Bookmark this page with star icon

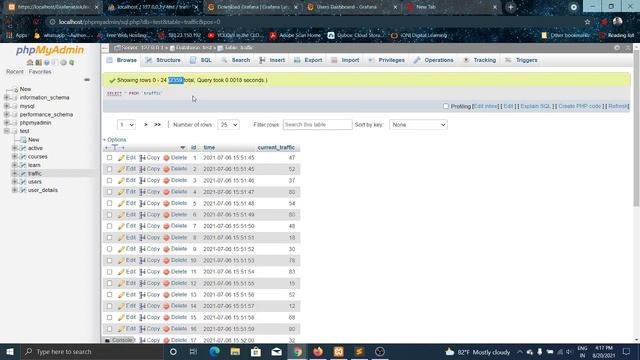pyautogui.click(x=587, y=22)
